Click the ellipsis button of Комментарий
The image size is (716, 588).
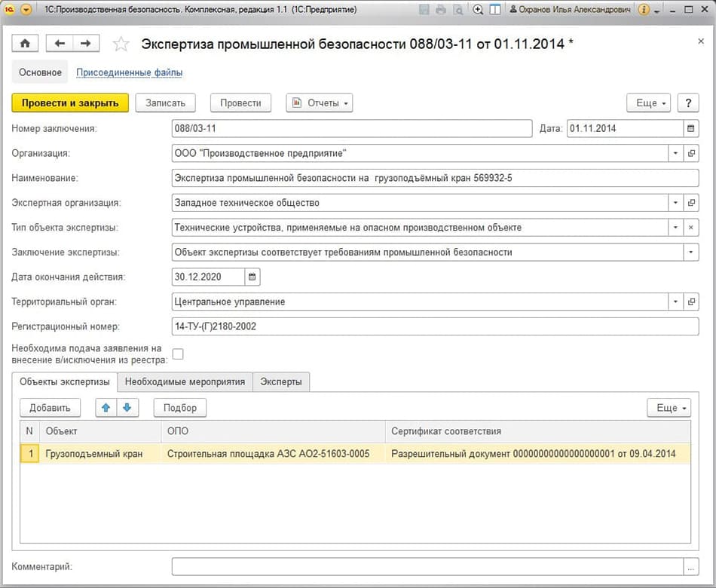[691, 567]
